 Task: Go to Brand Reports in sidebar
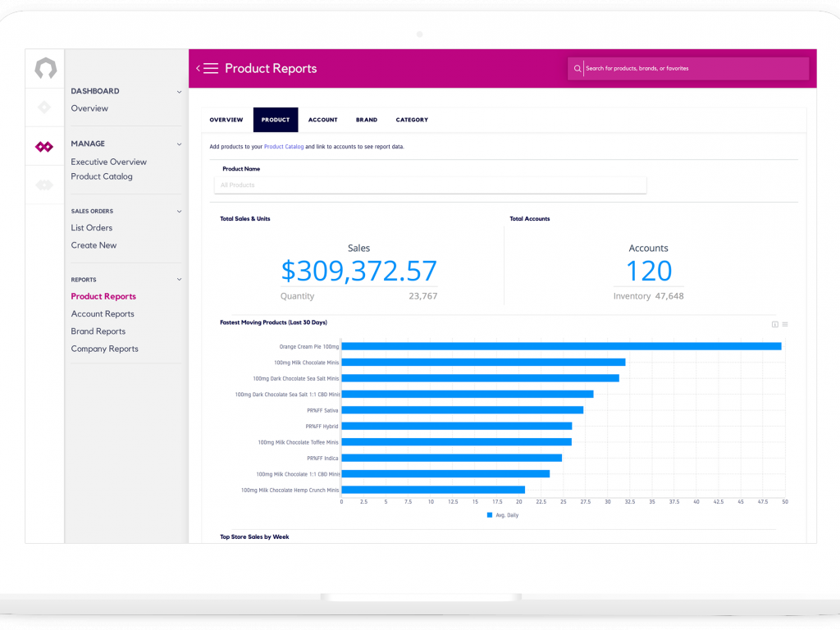(98, 331)
